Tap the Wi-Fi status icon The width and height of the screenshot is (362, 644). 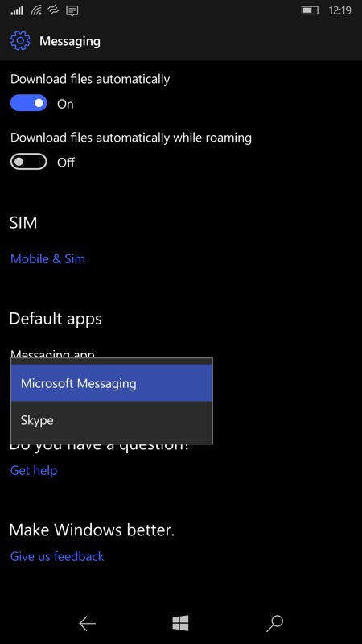coord(36,10)
